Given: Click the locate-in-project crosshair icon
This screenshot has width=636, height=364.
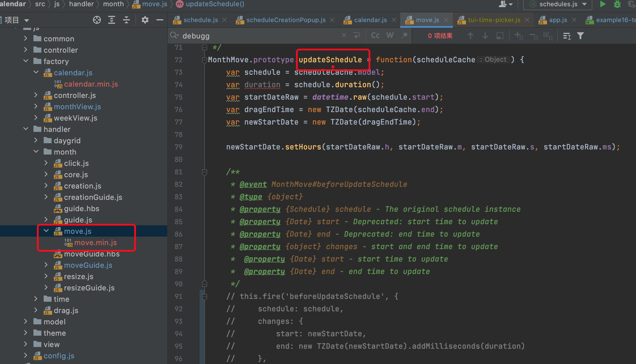Looking at the screenshot, I should (x=97, y=20).
